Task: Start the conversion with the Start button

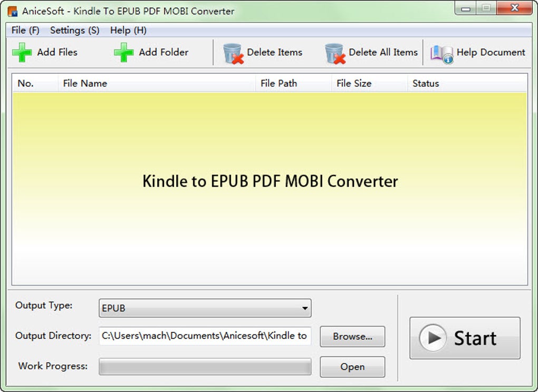Action: pos(465,338)
